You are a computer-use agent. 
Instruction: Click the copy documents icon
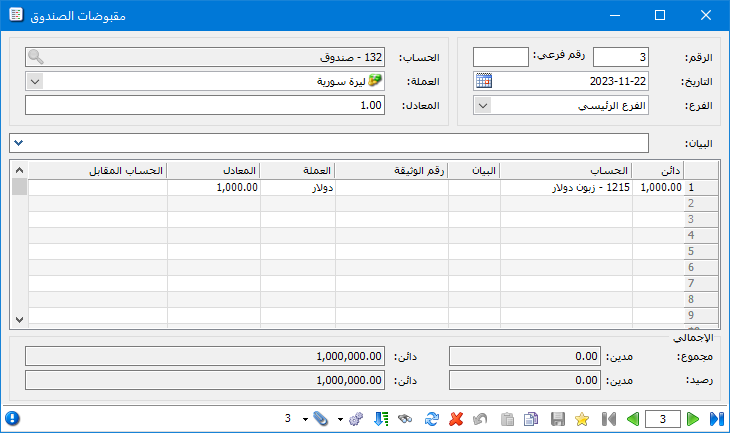point(531,419)
